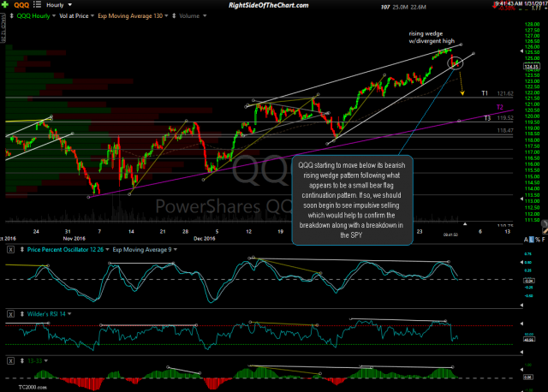Expand QQQ Hourly dropdown arrow
This screenshot has height=392, width=548.
pyautogui.click(x=54, y=16)
